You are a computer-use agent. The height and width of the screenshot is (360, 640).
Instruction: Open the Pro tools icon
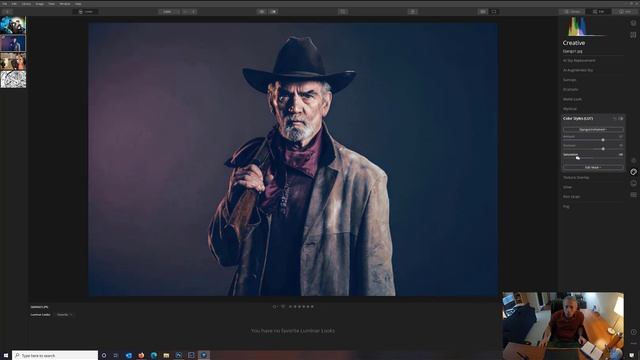point(633,195)
